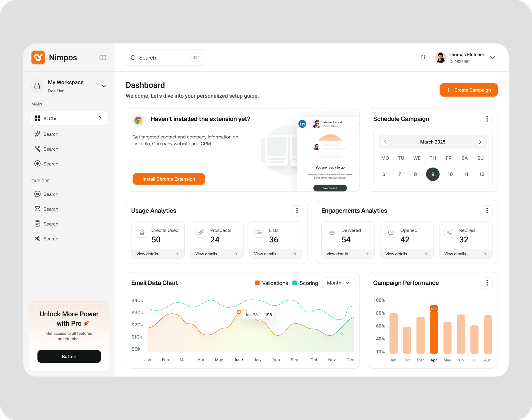Expand the My Workspace dropdown
This screenshot has width=532, height=420.
coord(104,86)
